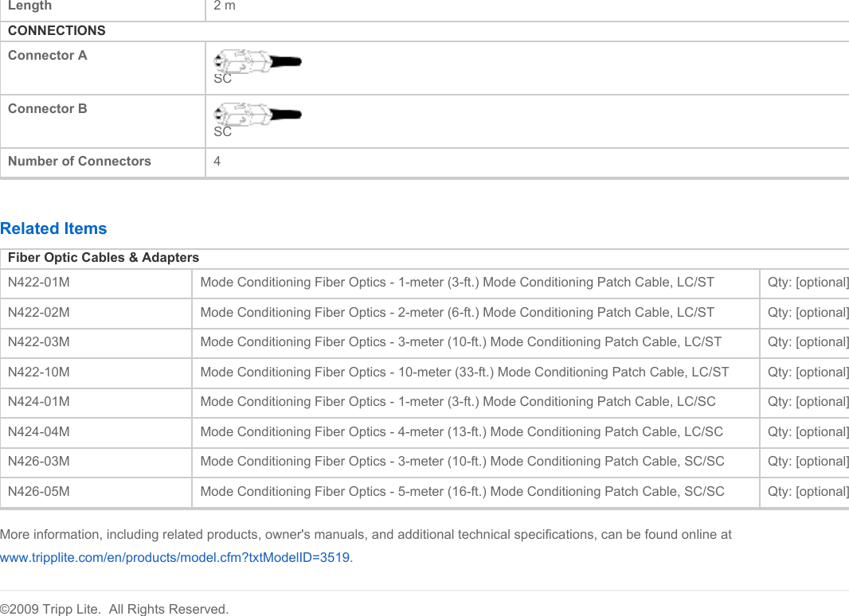The height and width of the screenshot is (616, 849).
Task: Choose model number N422-10M
Action: [x=38, y=372]
